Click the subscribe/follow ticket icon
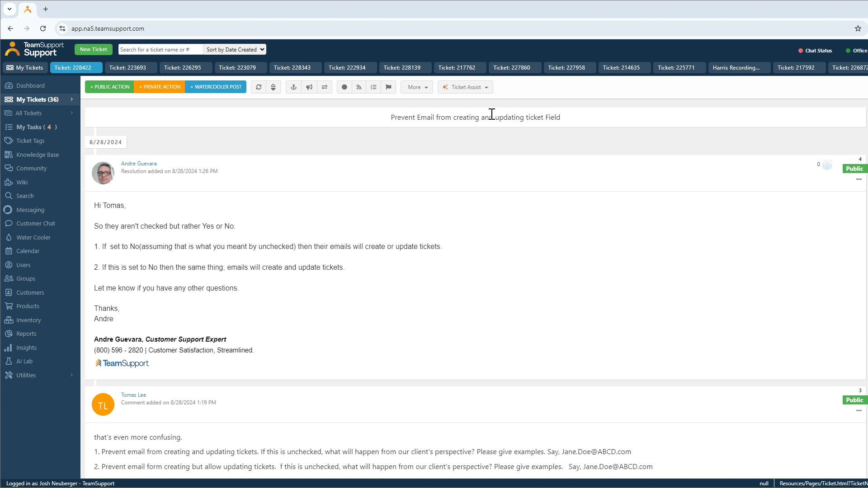Viewport: 868px width, 488px height. tap(359, 87)
